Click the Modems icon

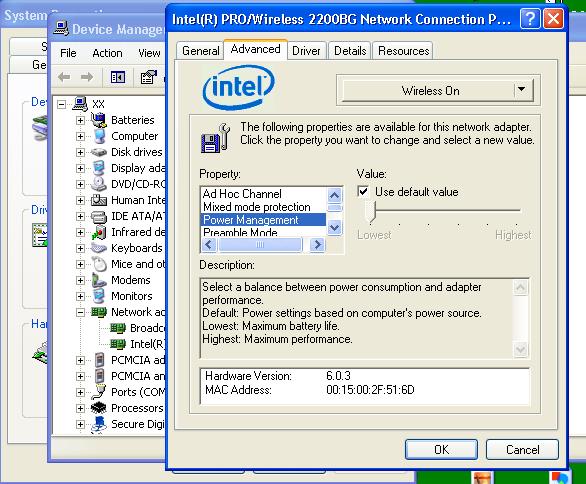(99, 280)
